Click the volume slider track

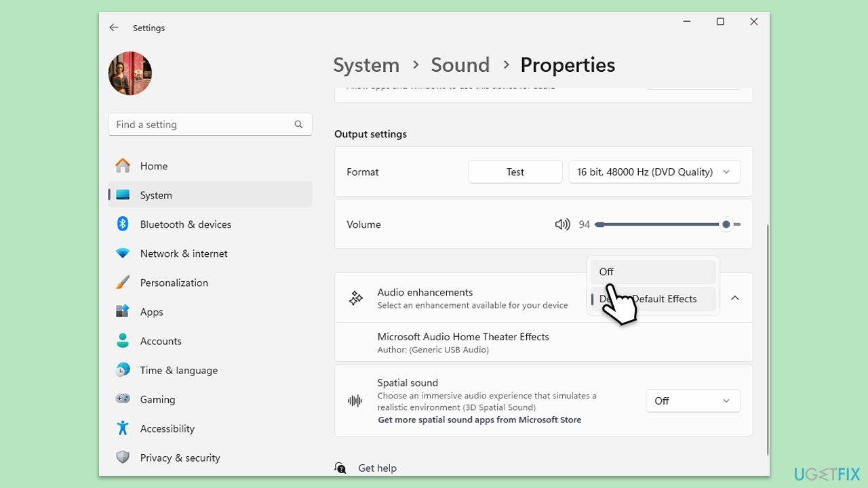pos(668,224)
